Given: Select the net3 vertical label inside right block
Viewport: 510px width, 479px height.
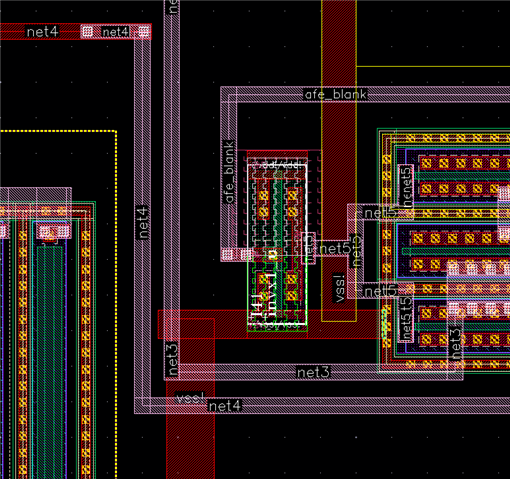Looking at the screenshot, I should click(455, 343).
